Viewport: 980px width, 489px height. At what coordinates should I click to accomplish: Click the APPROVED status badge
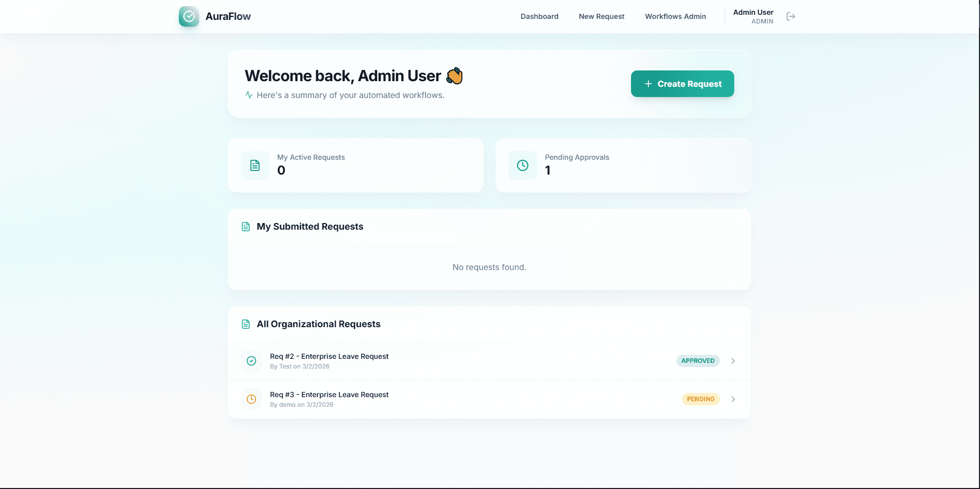click(697, 361)
